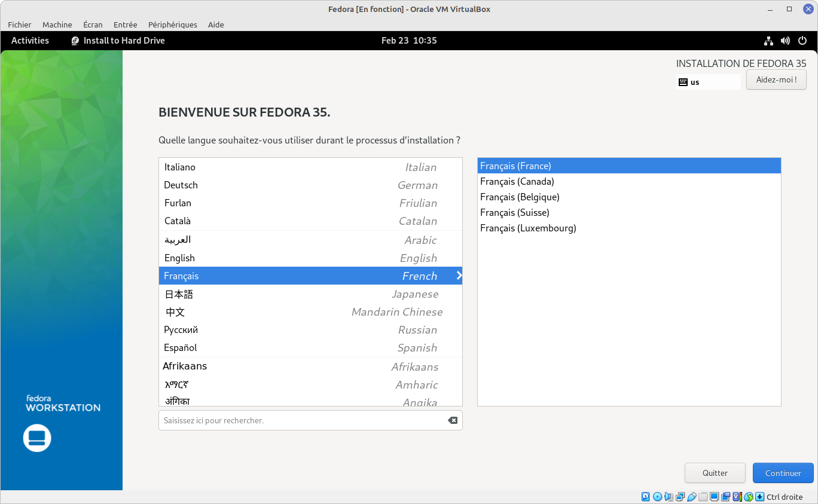Select Deutsch in the language list

(x=310, y=185)
